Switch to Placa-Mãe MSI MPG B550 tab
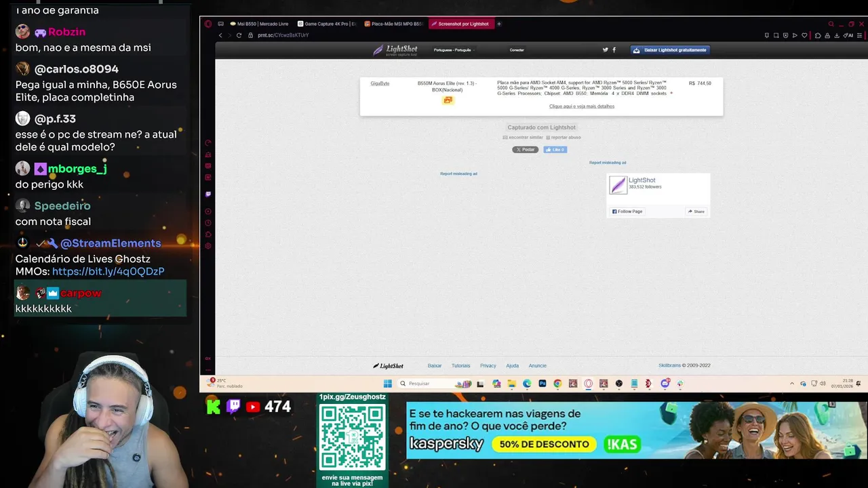This screenshot has width=868, height=488. tap(394, 24)
